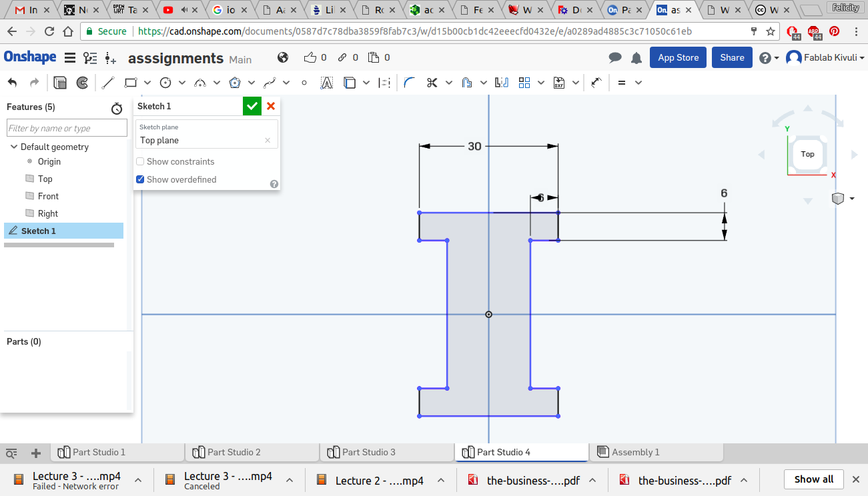Image resolution: width=868 pixels, height=496 pixels.
Task: Select the Point sketch tool
Action: [304, 83]
